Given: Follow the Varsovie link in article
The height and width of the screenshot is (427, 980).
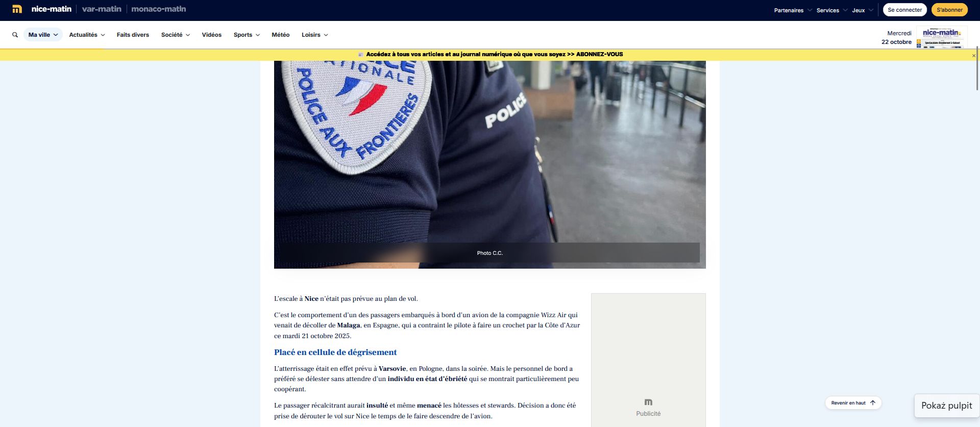Looking at the screenshot, I should [392, 369].
